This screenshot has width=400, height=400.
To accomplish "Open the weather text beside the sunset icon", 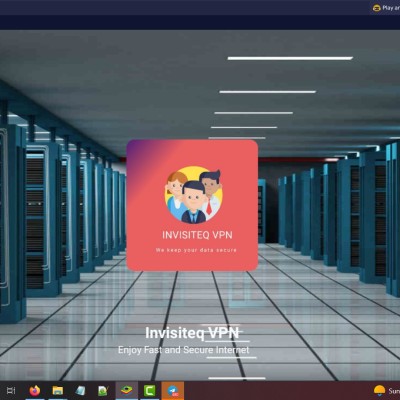I will click(394, 391).
